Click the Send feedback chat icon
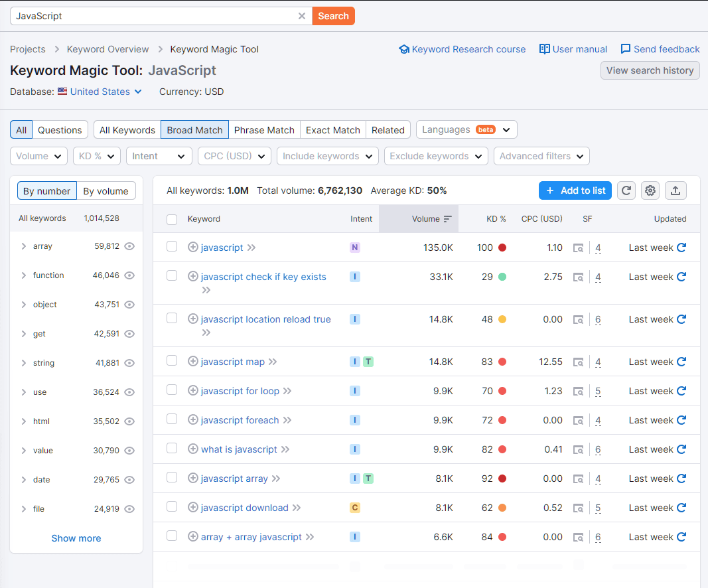 625,48
